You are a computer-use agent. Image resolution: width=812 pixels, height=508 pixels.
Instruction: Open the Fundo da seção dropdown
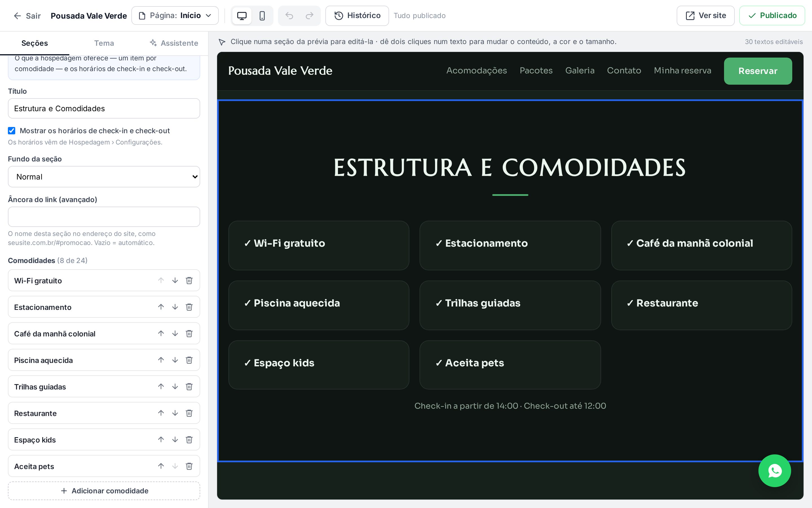(x=104, y=177)
